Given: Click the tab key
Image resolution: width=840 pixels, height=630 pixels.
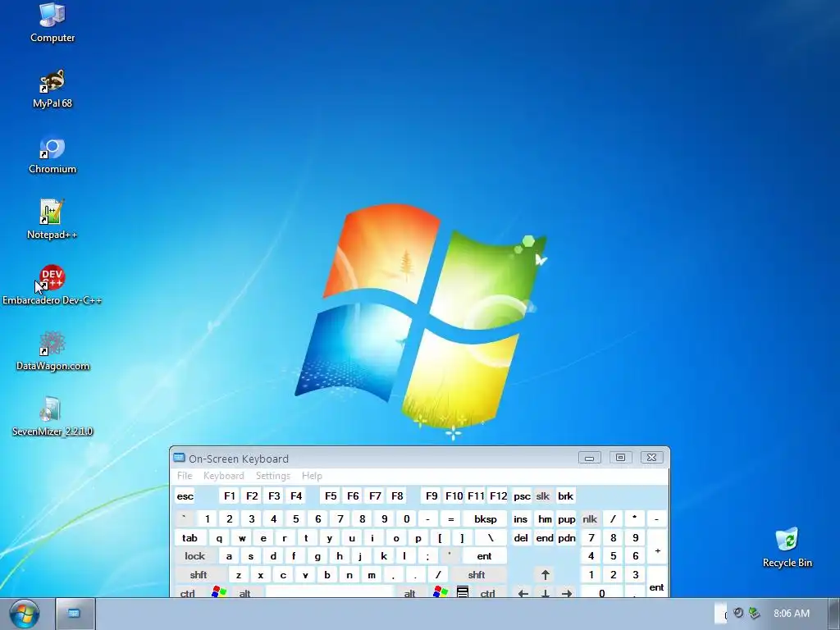Looking at the screenshot, I should click(189, 538).
